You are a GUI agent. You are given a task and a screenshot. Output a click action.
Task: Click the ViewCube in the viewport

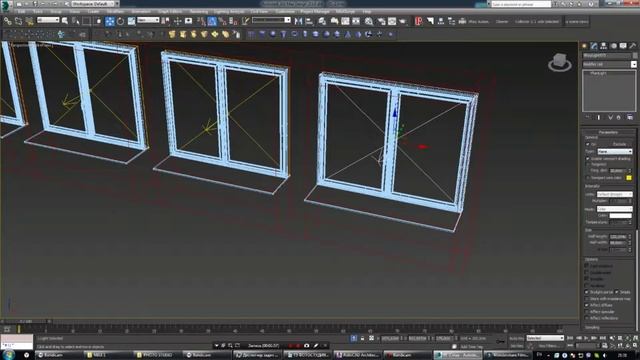pyautogui.click(x=560, y=62)
